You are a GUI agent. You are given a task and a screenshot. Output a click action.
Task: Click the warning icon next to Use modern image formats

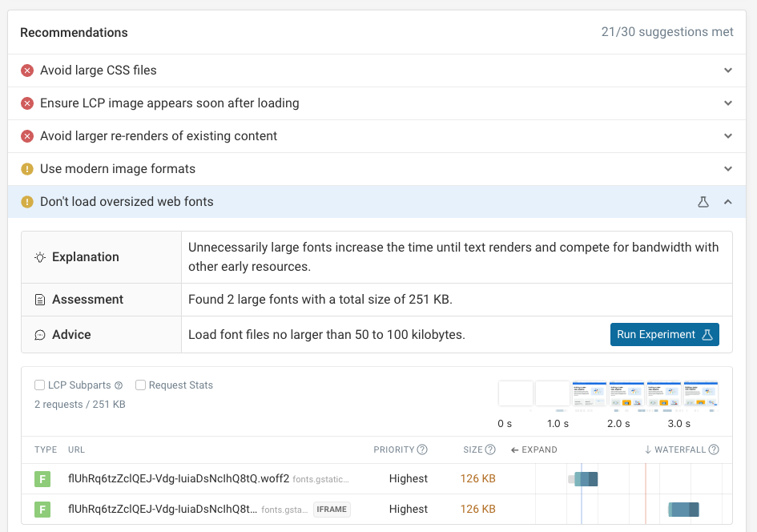(x=26, y=168)
